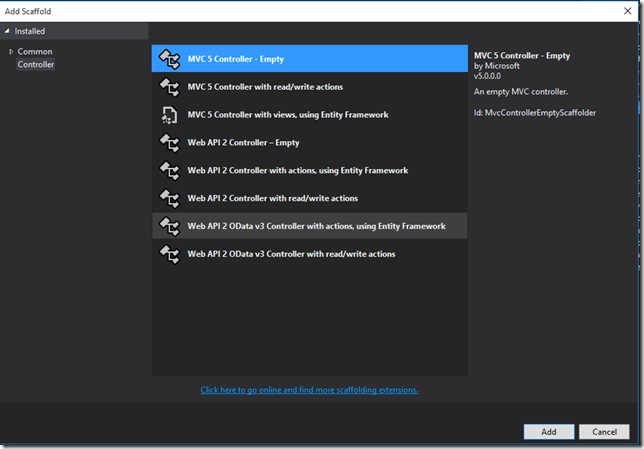
Task: Open the online scaffolding extensions link
Action: 309,390
